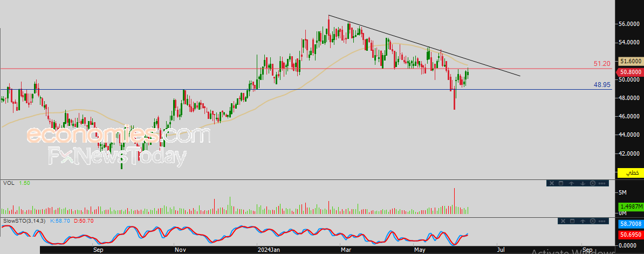Click the 50.8000 current price tag
The height and width of the screenshot is (254, 644).
(x=629, y=71)
